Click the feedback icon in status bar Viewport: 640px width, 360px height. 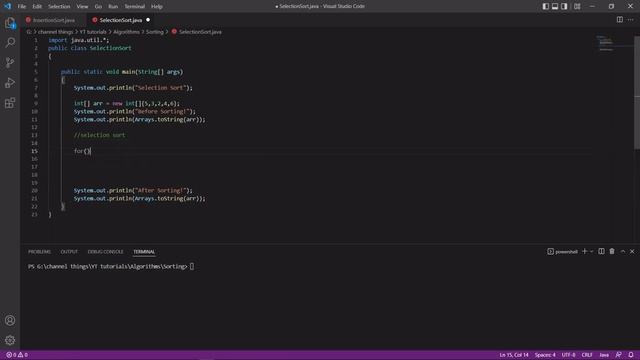pos(619,355)
